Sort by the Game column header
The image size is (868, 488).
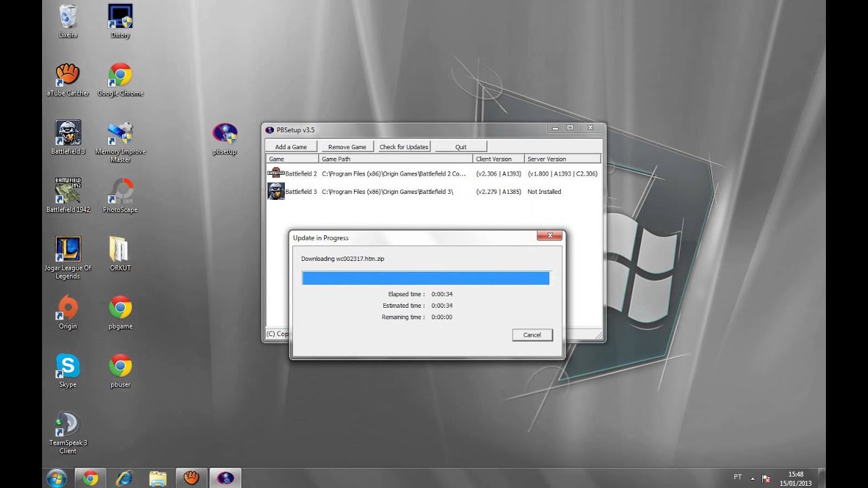[292, 159]
